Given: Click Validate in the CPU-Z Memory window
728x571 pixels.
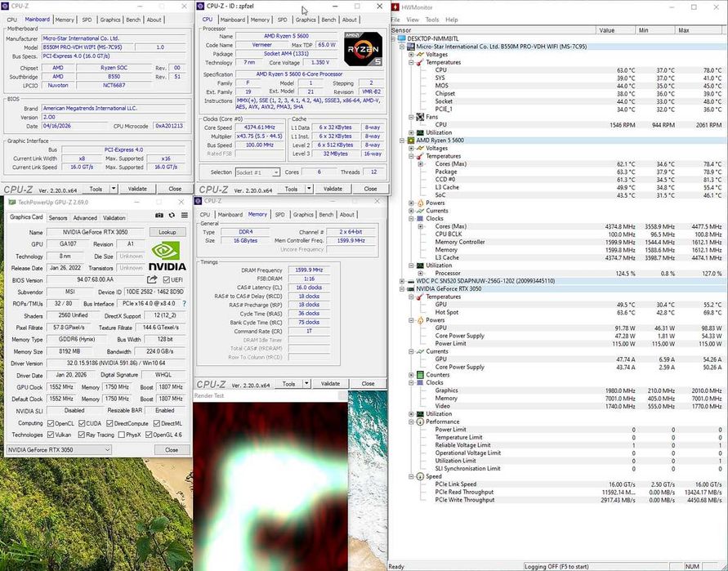Looking at the screenshot, I should tap(331, 384).
